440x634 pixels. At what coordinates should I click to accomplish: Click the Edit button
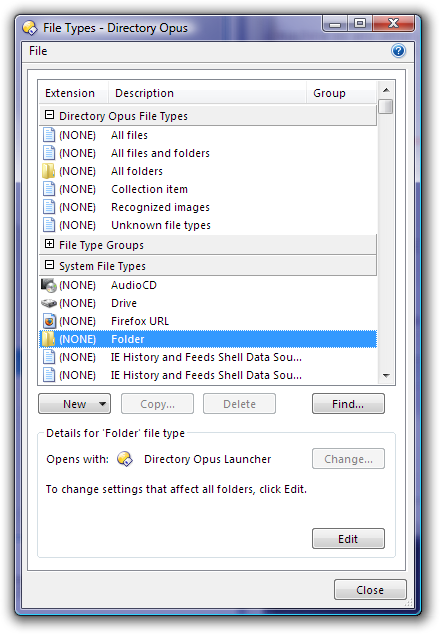[348, 539]
